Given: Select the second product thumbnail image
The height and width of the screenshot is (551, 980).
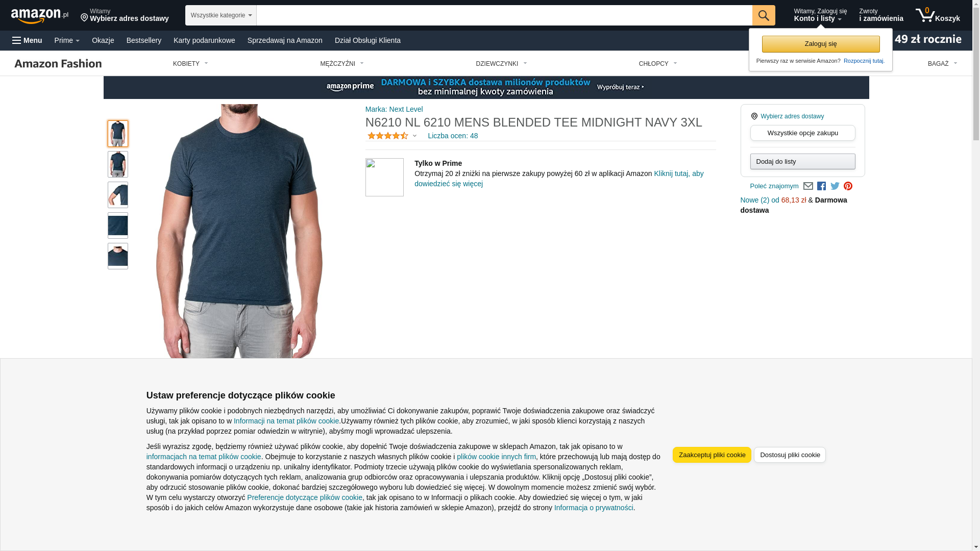Looking at the screenshot, I should pyautogui.click(x=118, y=164).
